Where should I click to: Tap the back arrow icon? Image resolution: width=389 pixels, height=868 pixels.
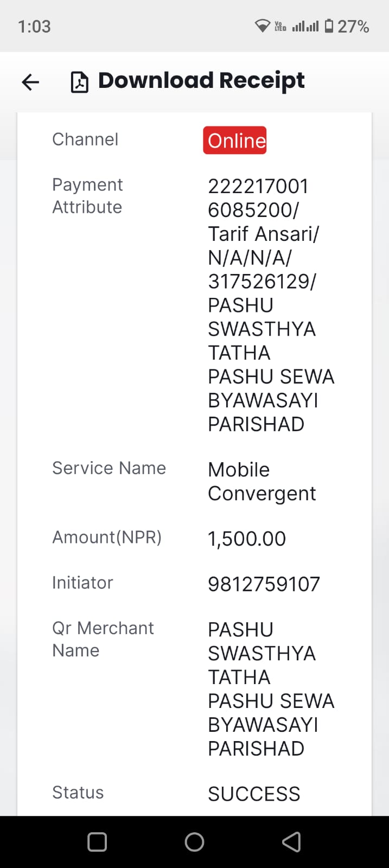(30, 82)
